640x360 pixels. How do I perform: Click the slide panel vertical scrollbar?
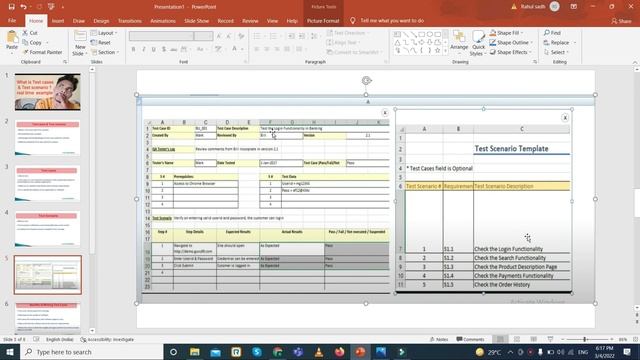(92, 200)
